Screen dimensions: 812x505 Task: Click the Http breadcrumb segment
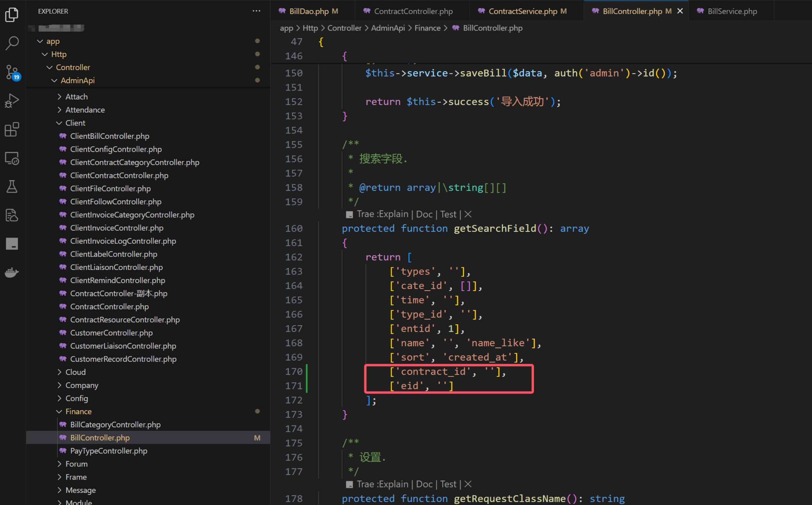pyautogui.click(x=310, y=28)
